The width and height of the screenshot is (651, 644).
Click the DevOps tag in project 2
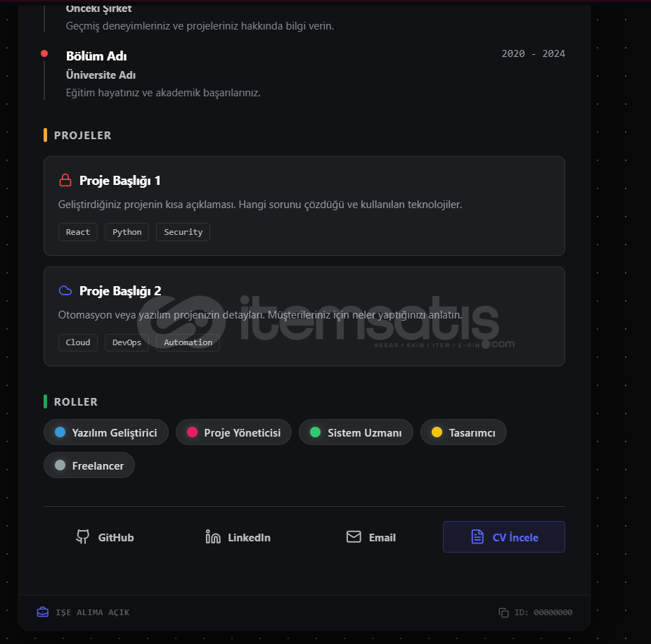(127, 342)
